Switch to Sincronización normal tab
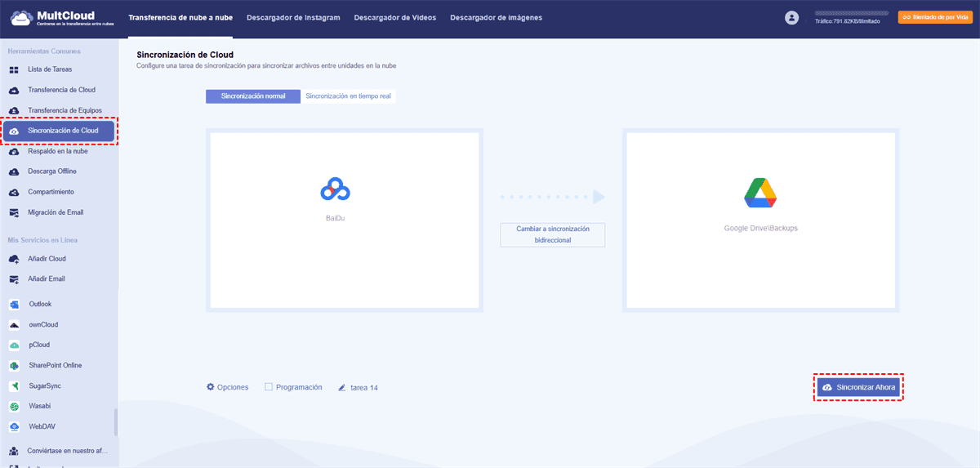This screenshot has width=980, height=468. 253,96
